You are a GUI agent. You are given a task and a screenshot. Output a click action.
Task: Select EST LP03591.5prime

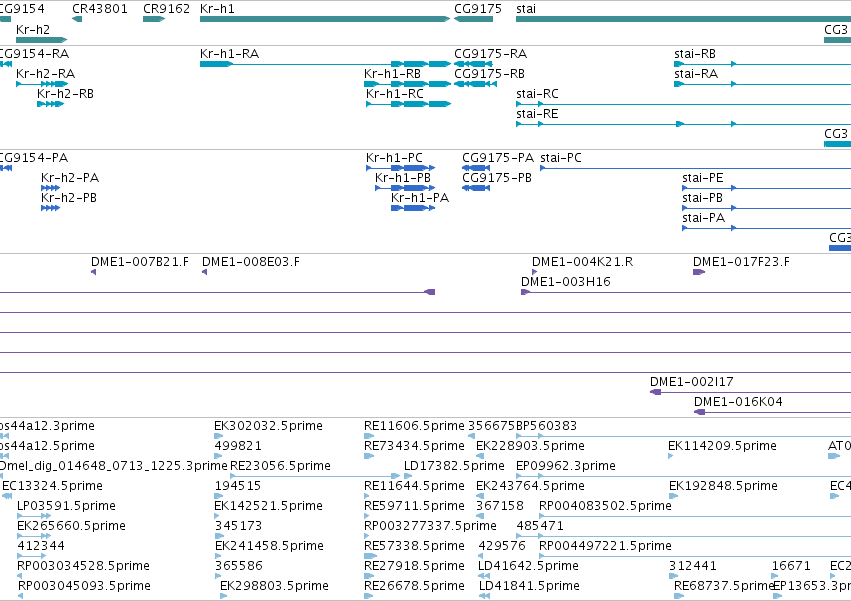34,516
